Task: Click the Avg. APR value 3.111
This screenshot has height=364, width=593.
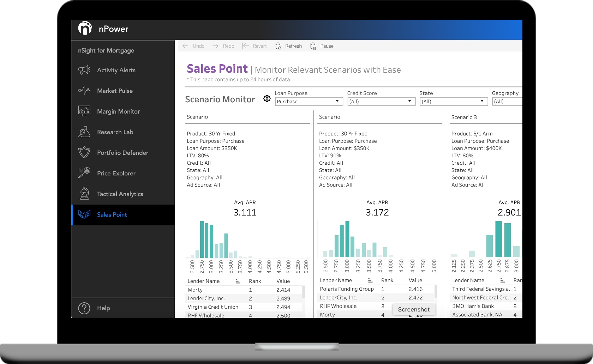Action: click(245, 212)
